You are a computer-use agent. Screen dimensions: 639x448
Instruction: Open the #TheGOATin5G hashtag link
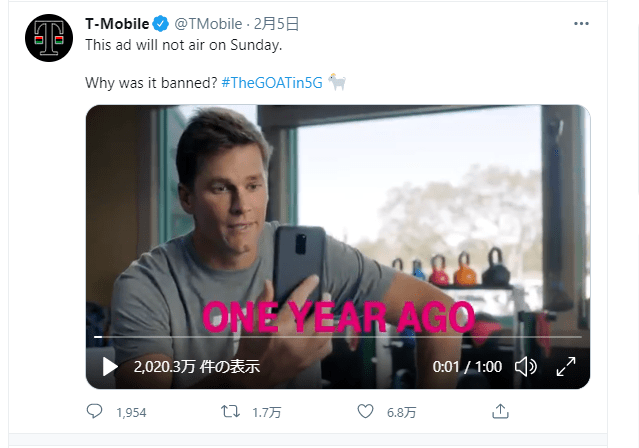point(272,83)
